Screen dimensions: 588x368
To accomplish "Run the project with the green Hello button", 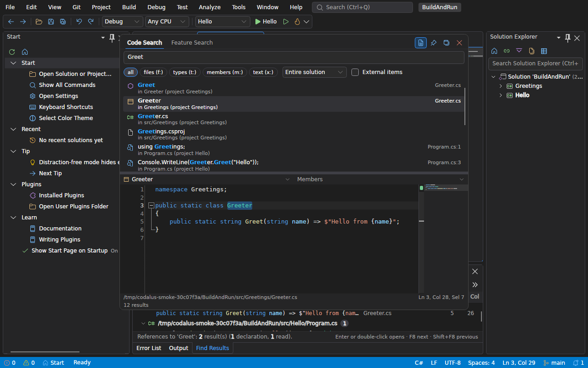I will (x=266, y=22).
